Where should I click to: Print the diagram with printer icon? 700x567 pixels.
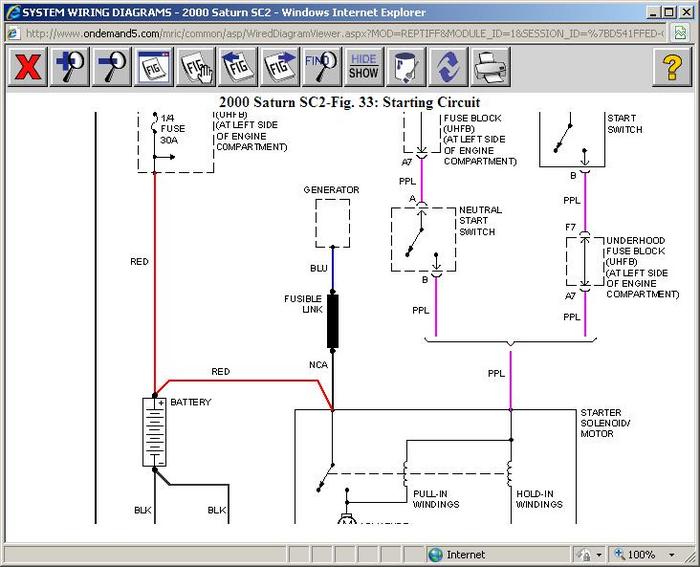point(490,67)
